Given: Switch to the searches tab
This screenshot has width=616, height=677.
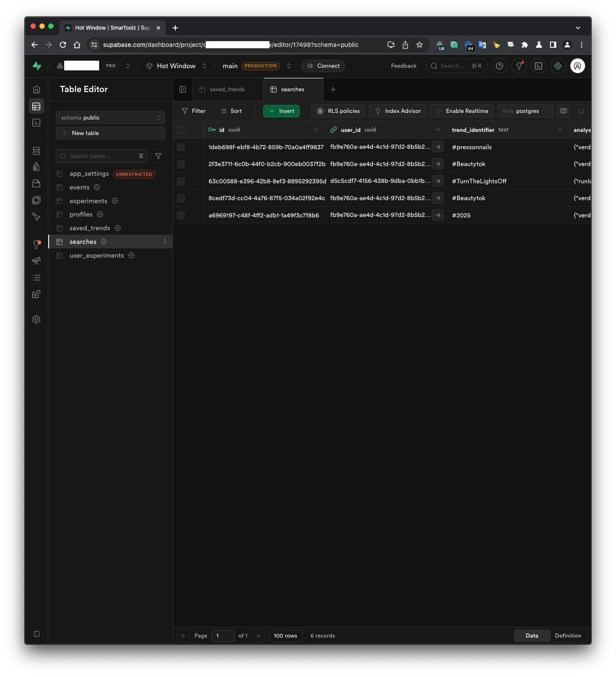Looking at the screenshot, I should pos(293,89).
